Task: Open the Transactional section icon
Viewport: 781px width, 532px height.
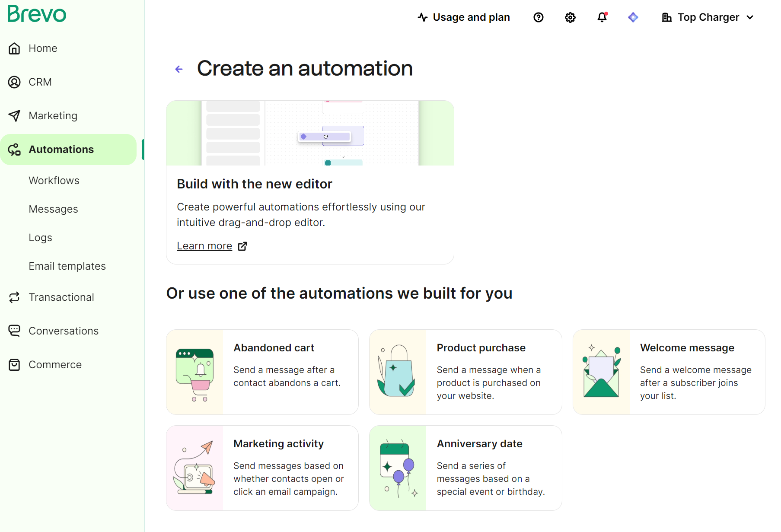Action: 14,297
